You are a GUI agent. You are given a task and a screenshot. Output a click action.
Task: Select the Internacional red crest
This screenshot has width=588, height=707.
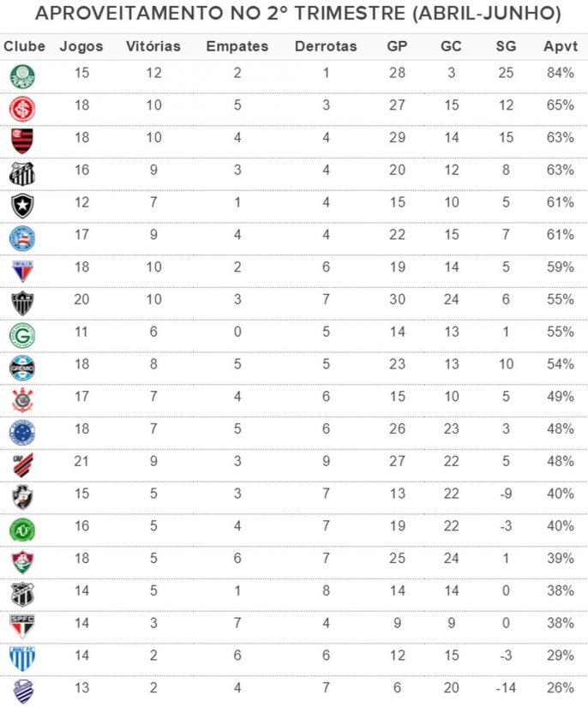click(22, 108)
